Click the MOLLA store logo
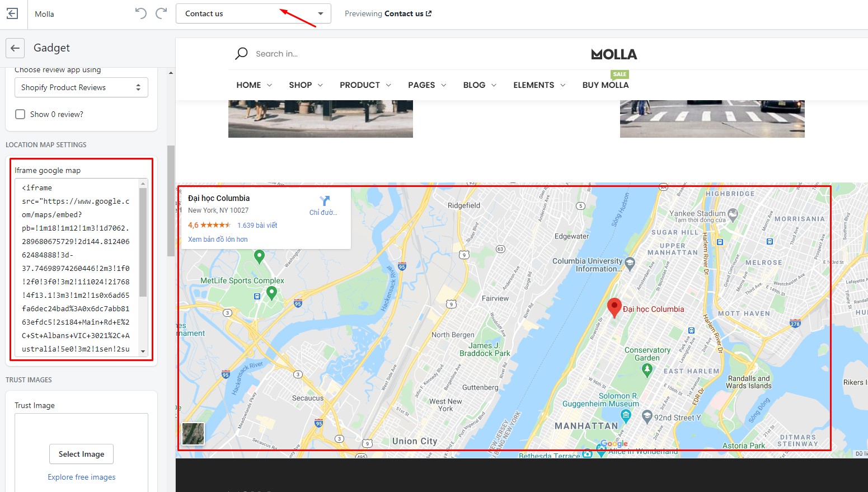The width and height of the screenshot is (868, 492). coord(614,54)
